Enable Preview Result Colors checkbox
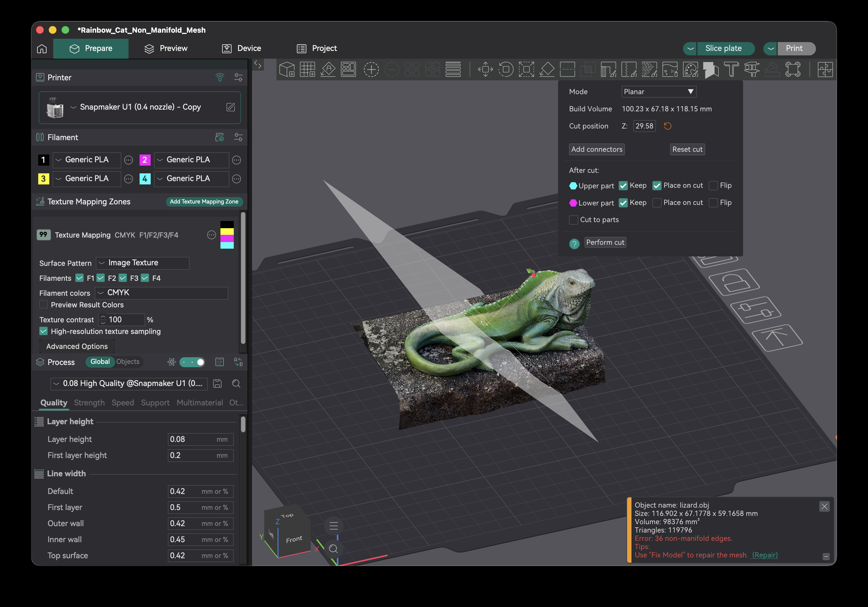 pyautogui.click(x=43, y=305)
